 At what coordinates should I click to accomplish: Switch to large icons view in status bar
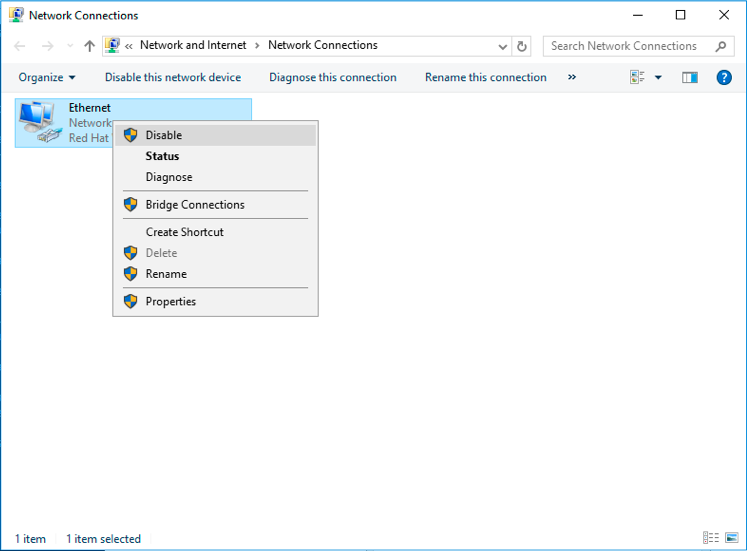click(732, 538)
